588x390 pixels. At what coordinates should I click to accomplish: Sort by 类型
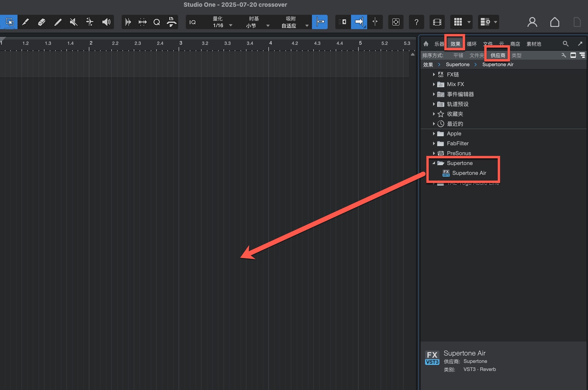516,55
